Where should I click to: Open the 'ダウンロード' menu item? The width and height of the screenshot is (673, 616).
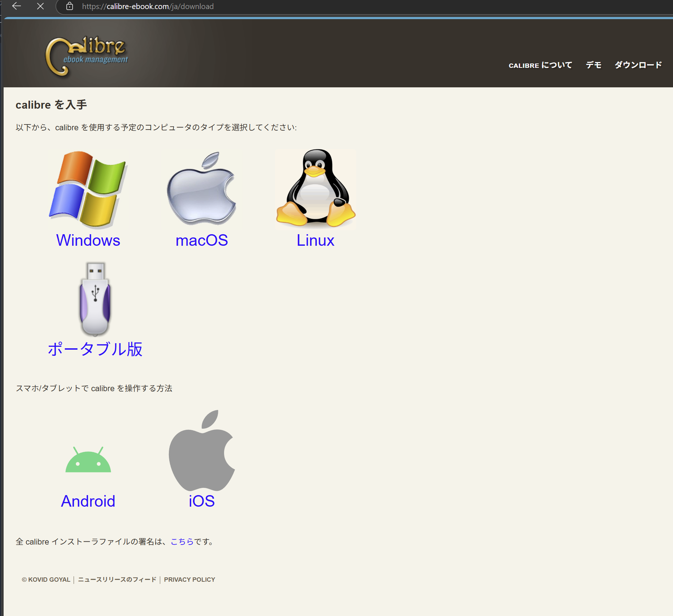(638, 65)
